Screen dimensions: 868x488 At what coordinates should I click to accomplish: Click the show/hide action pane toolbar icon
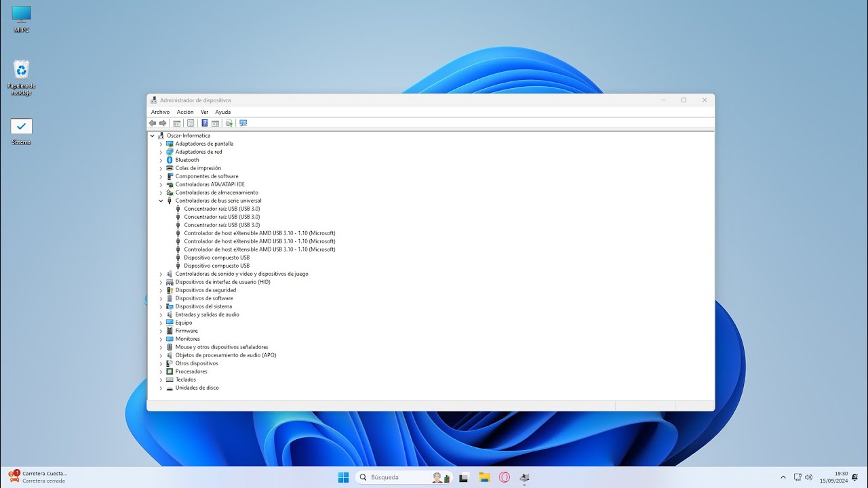coord(216,123)
